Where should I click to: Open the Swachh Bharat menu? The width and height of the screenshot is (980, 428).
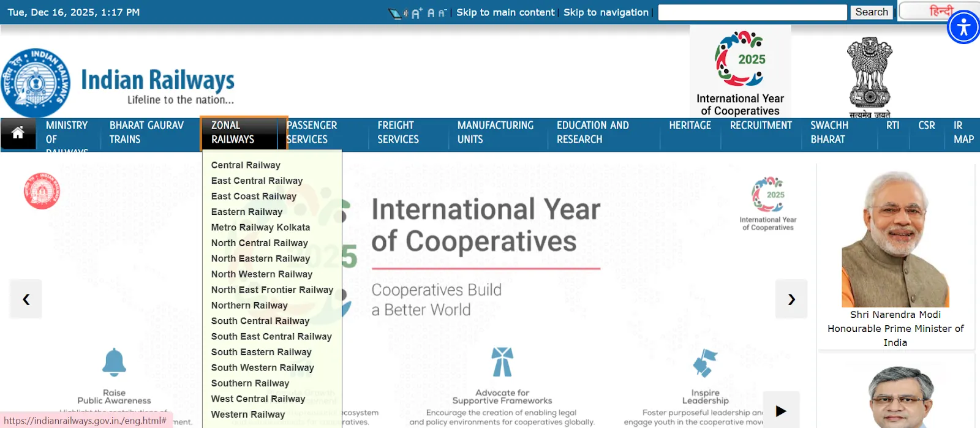coord(829,132)
